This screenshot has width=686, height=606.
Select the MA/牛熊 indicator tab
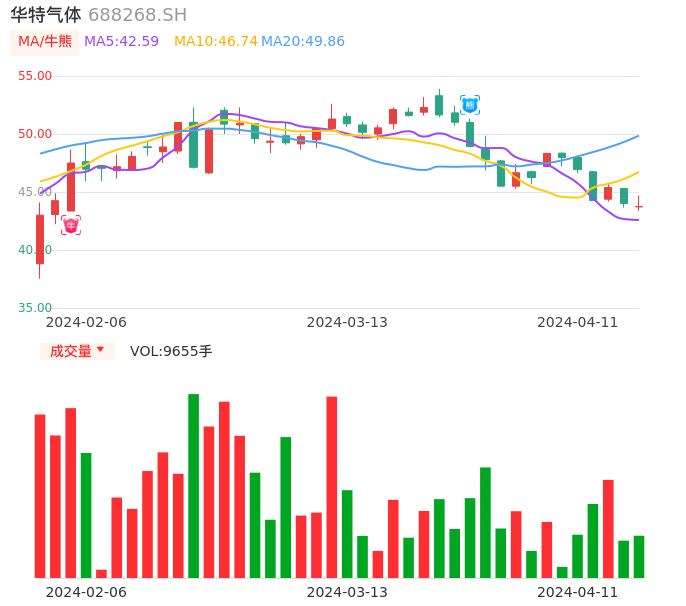click(45, 42)
